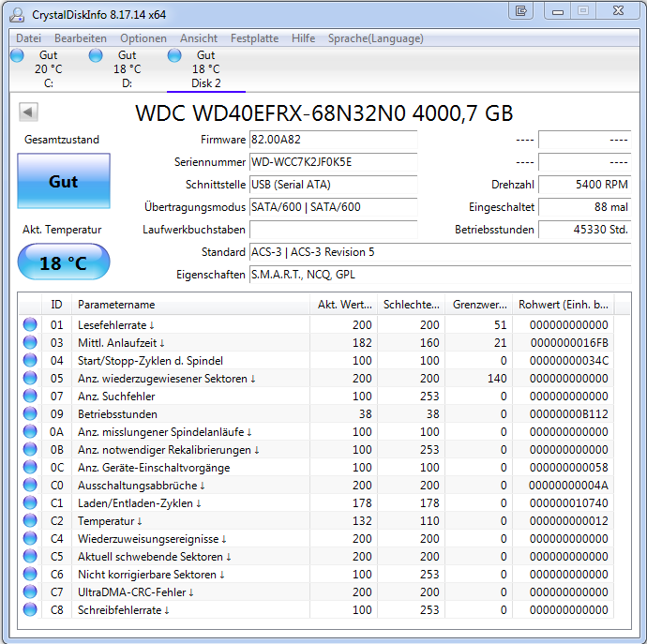
Task: Click the blue status icon for Lesefehlerrate
Action: pos(30,324)
